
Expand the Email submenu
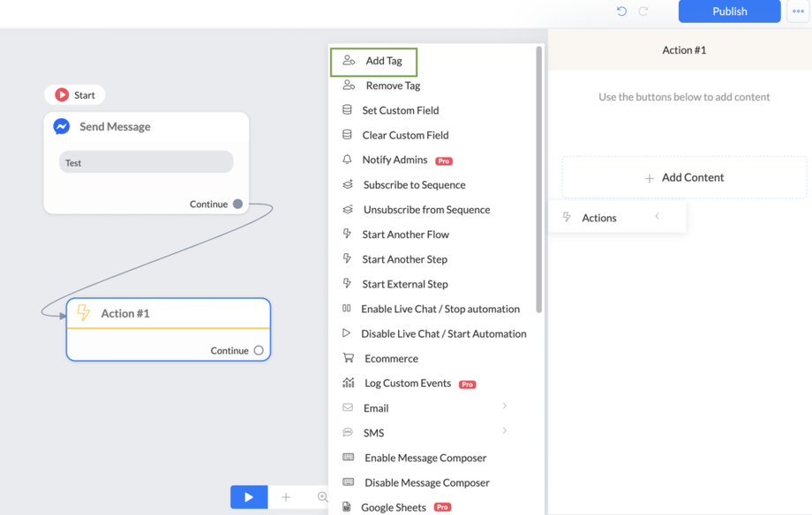click(504, 407)
